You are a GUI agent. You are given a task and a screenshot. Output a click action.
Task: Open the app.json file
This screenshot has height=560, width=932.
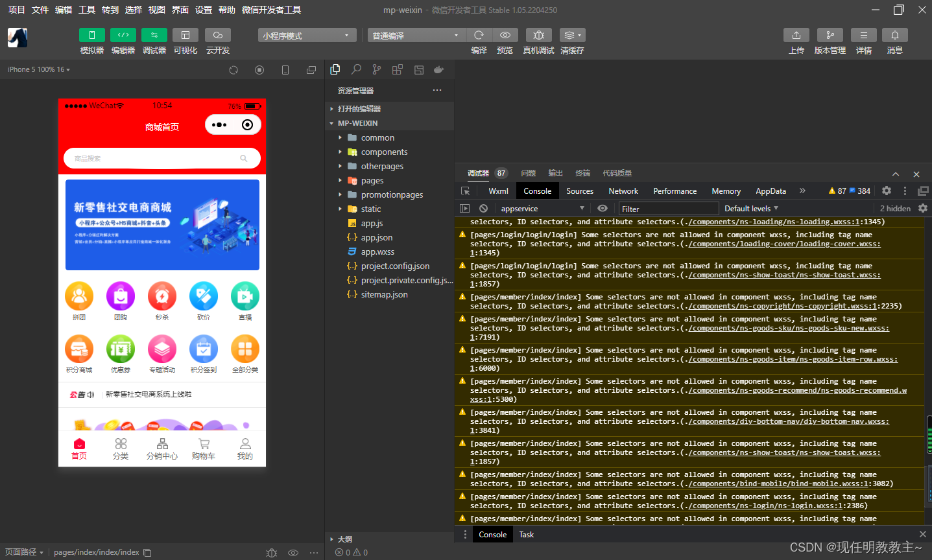(389, 237)
